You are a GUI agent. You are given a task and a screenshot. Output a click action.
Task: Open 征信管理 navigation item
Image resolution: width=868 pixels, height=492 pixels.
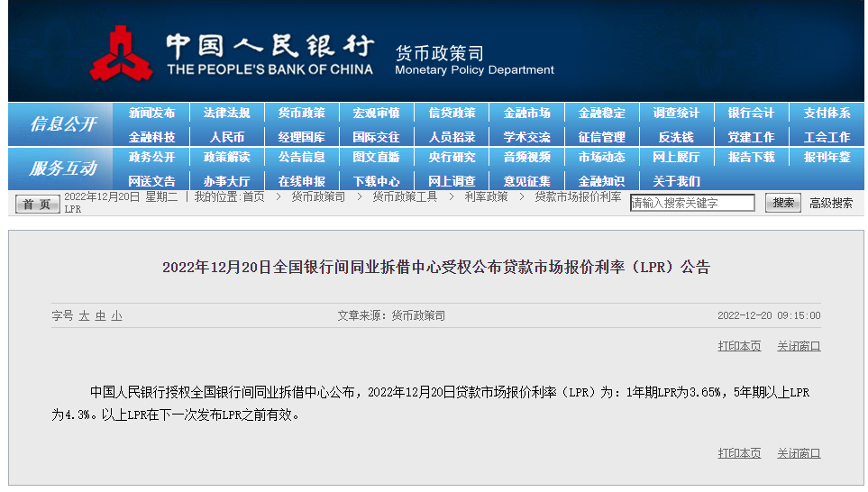click(602, 137)
